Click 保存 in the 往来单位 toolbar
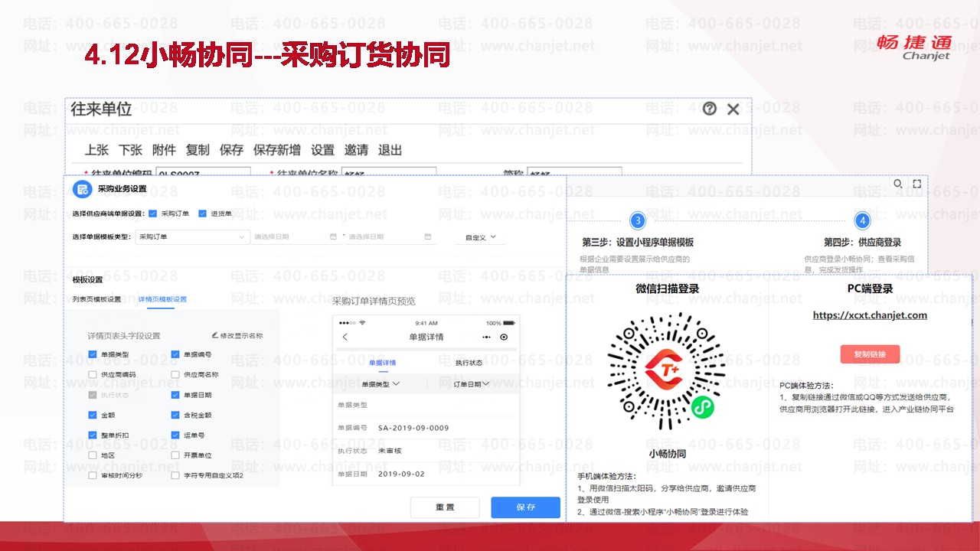Image resolution: width=980 pixels, height=551 pixels. (x=231, y=150)
